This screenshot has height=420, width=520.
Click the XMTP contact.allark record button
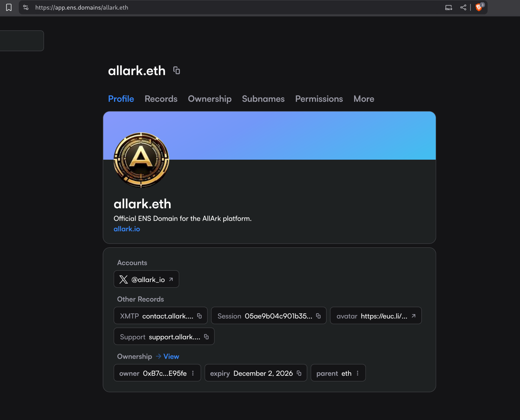161,316
